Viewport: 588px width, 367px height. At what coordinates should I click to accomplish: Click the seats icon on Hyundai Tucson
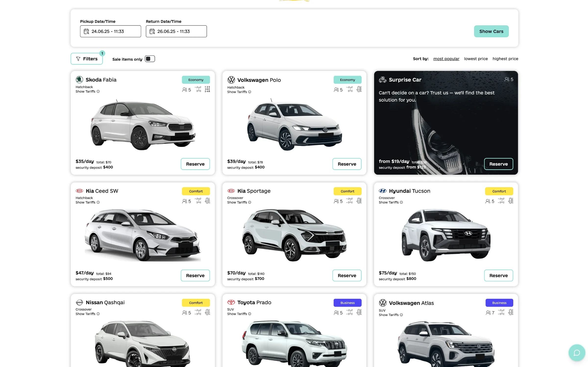coord(488,201)
